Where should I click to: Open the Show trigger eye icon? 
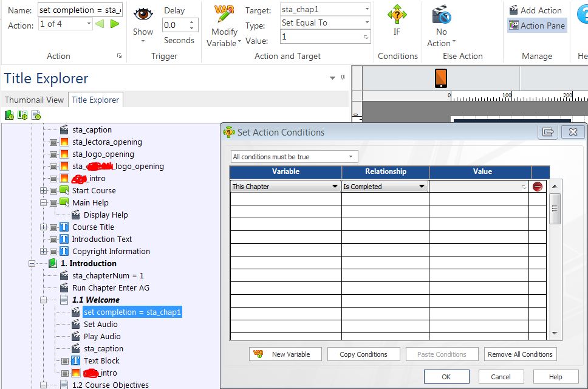[143, 14]
